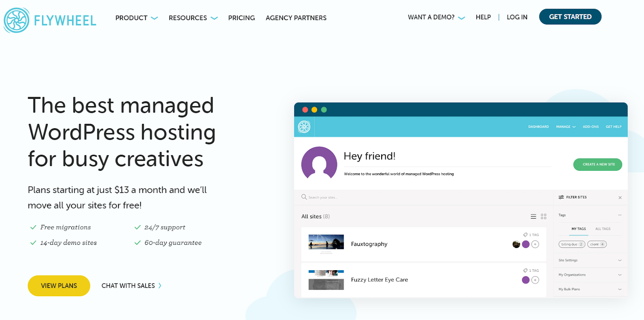This screenshot has height=320, width=644.
Task: Select the billing due tag filter
Action: click(572, 244)
